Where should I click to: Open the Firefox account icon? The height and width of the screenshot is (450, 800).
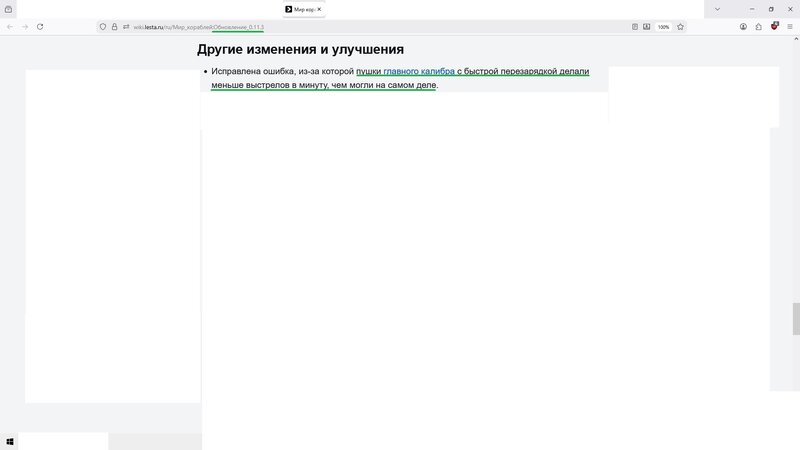[x=743, y=27]
